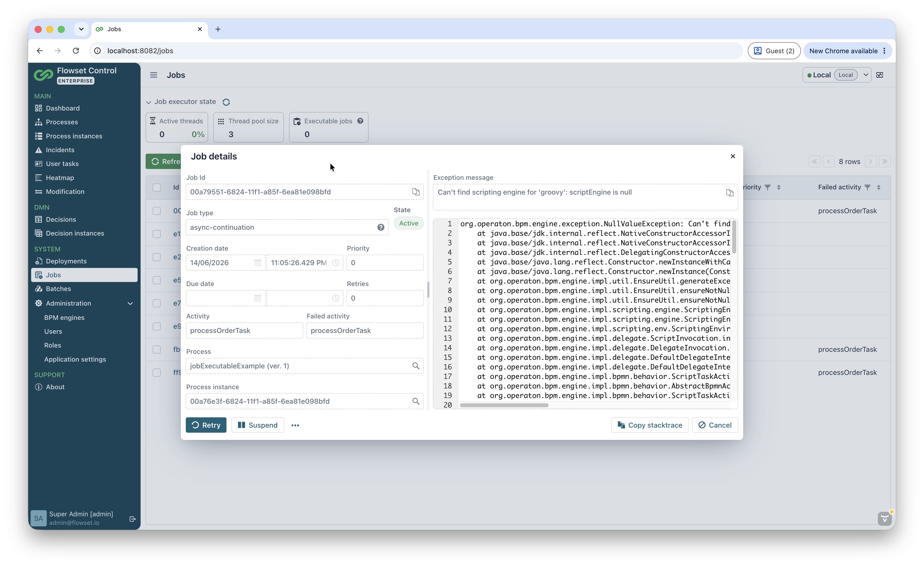The width and height of the screenshot is (924, 567).
Task: Search the process instance magnifier icon
Action: [416, 401]
